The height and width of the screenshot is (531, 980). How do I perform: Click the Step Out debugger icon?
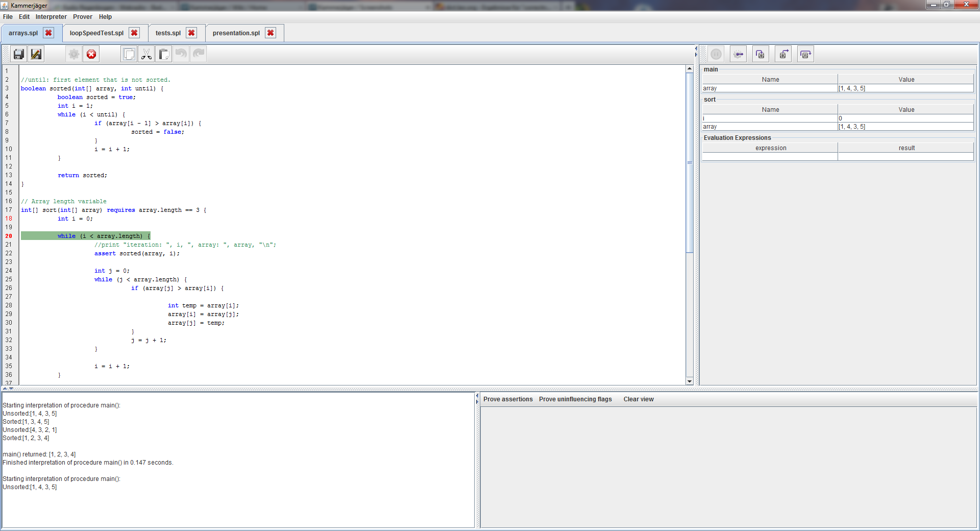pos(783,54)
